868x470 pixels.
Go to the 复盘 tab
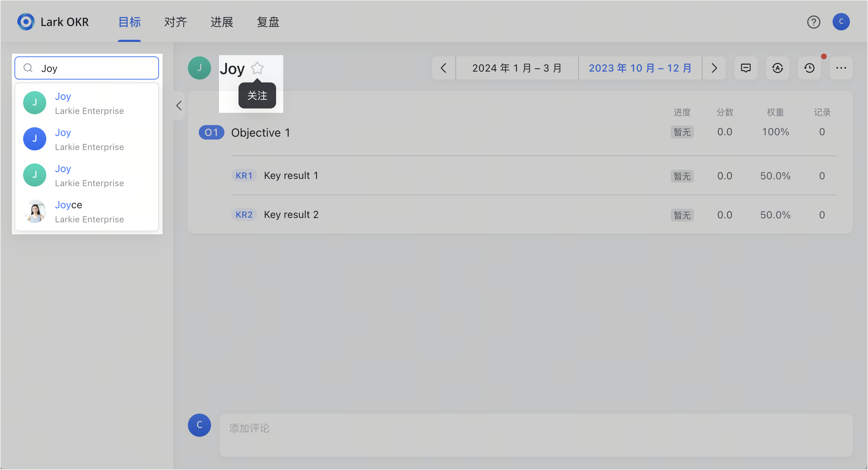(268, 22)
